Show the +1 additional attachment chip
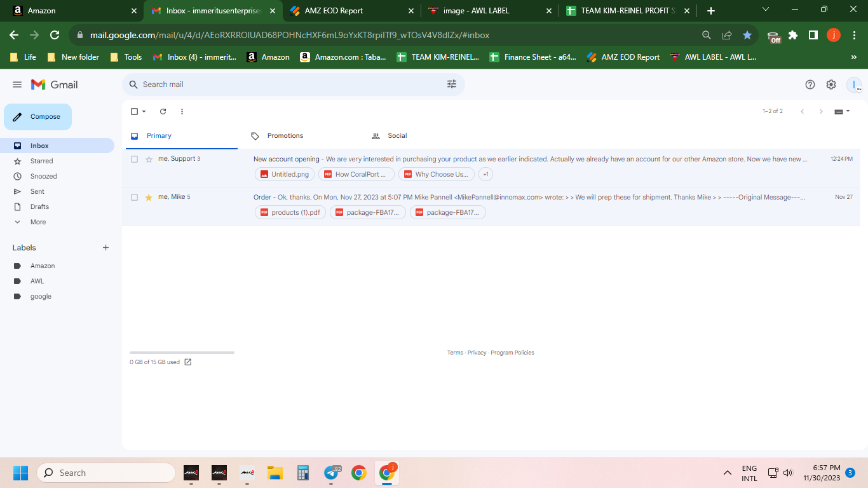The image size is (868, 488). pyautogui.click(x=485, y=174)
